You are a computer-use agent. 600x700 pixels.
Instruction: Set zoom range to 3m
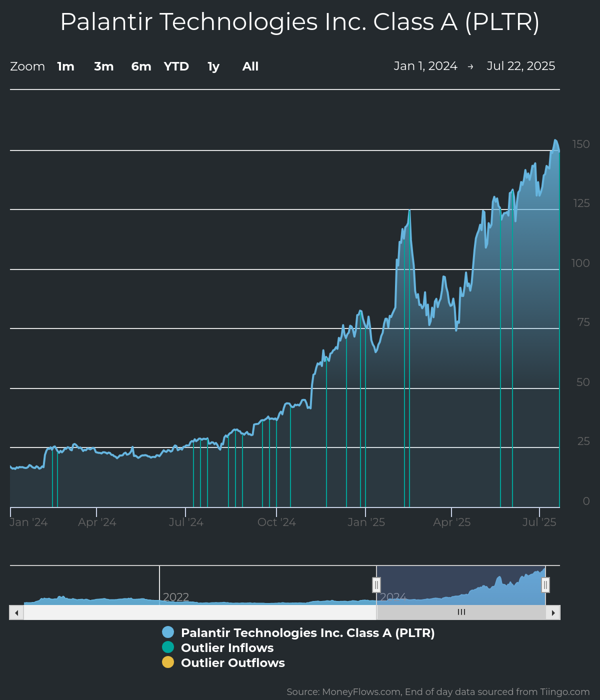104,66
